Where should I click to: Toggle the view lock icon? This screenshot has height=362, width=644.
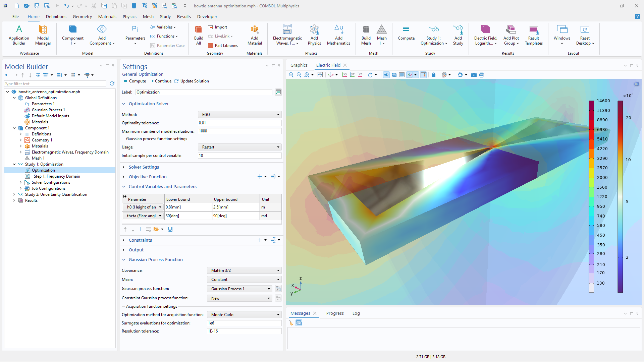pyautogui.click(x=433, y=75)
